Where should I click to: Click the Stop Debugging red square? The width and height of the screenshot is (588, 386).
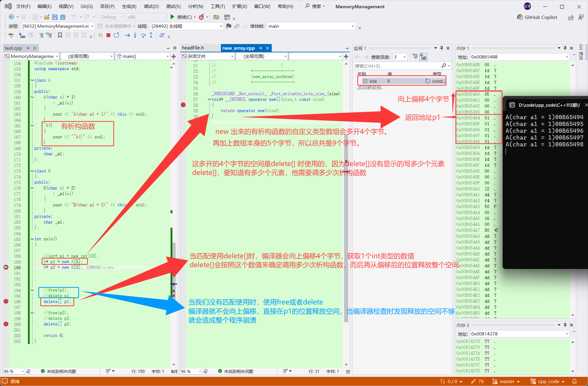108,35
